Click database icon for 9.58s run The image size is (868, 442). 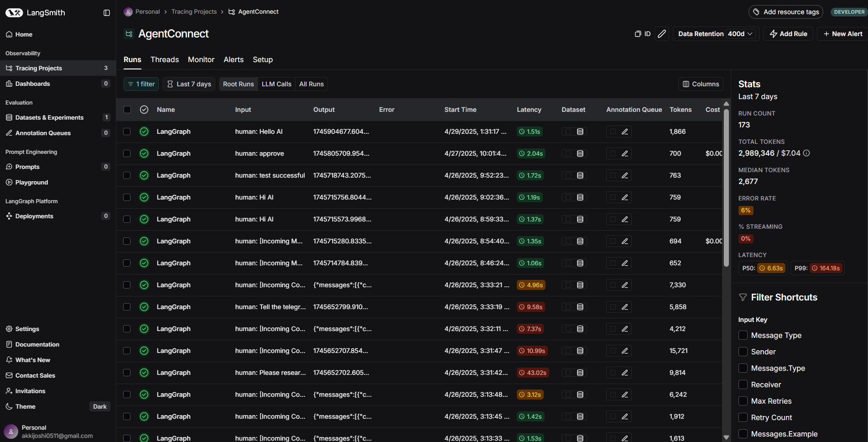point(580,307)
